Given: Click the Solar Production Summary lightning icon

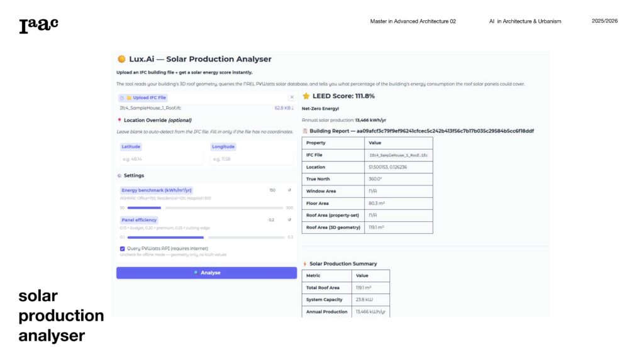Looking at the screenshot, I should 305,264.
